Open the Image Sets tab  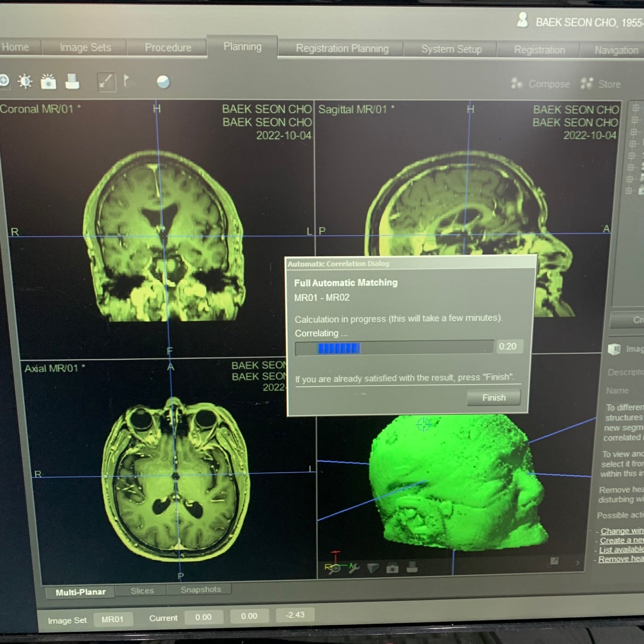click(x=85, y=47)
